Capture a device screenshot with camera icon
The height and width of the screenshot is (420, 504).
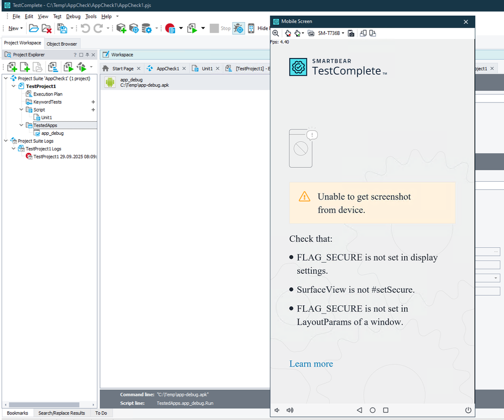[x=351, y=33]
